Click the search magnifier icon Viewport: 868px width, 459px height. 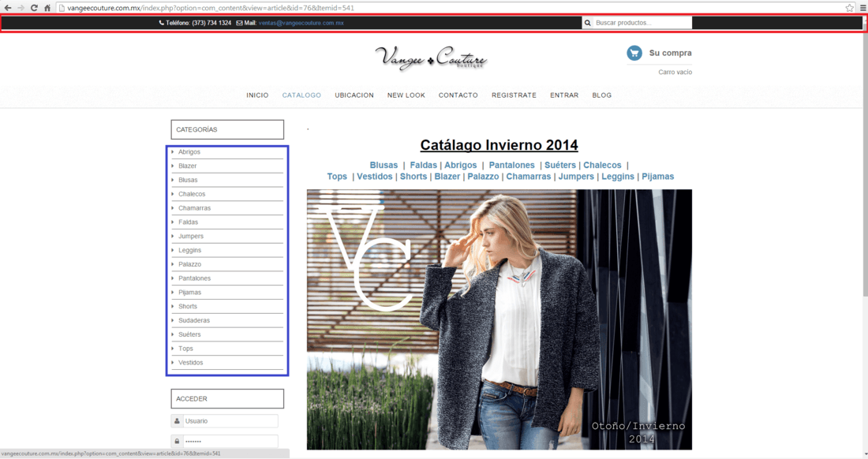tap(587, 23)
